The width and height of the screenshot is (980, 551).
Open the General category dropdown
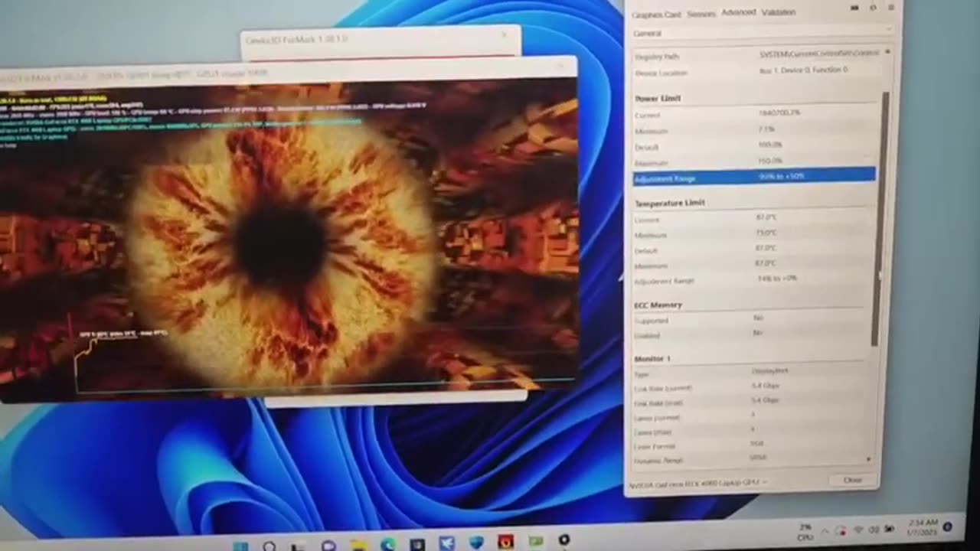[x=762, y=33]
